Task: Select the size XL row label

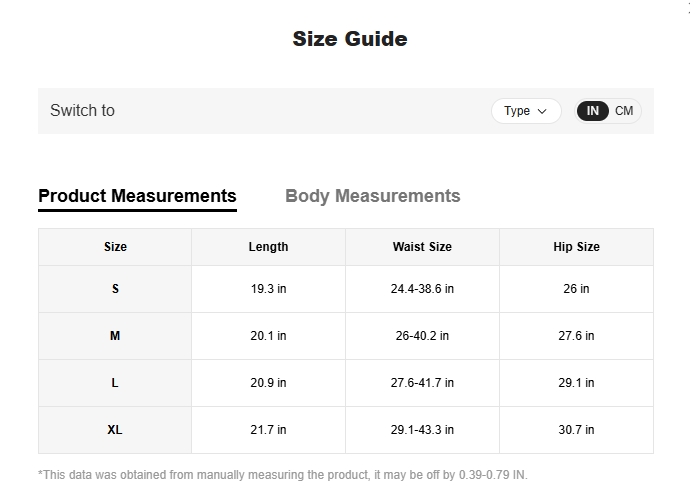Action: tap(115, 430)
